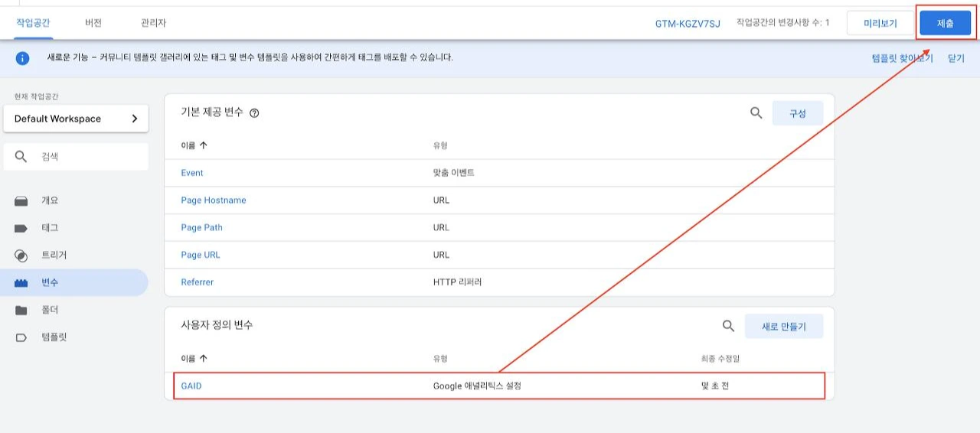Click the 검색 search input field
The height and width of the screenshot is (433, 980).
click(x=76, y=157)
